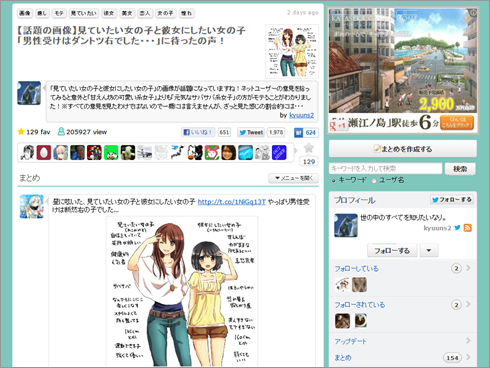Click the yellow star fav icon

tap(21, 132)
